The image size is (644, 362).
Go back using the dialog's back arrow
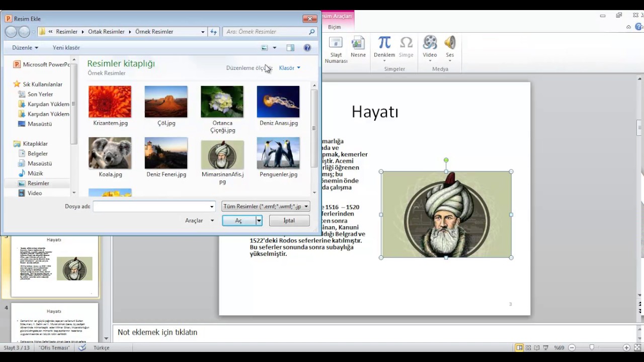[11, 32]
